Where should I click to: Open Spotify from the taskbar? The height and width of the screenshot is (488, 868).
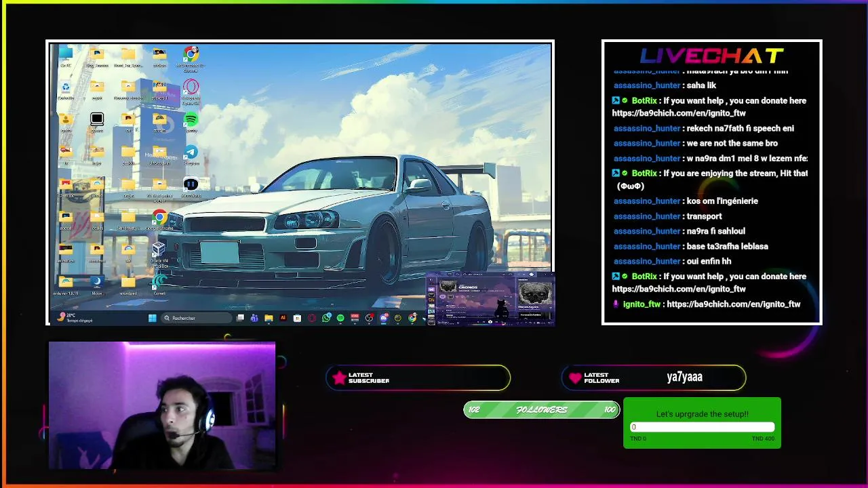[x=340, y=318]
